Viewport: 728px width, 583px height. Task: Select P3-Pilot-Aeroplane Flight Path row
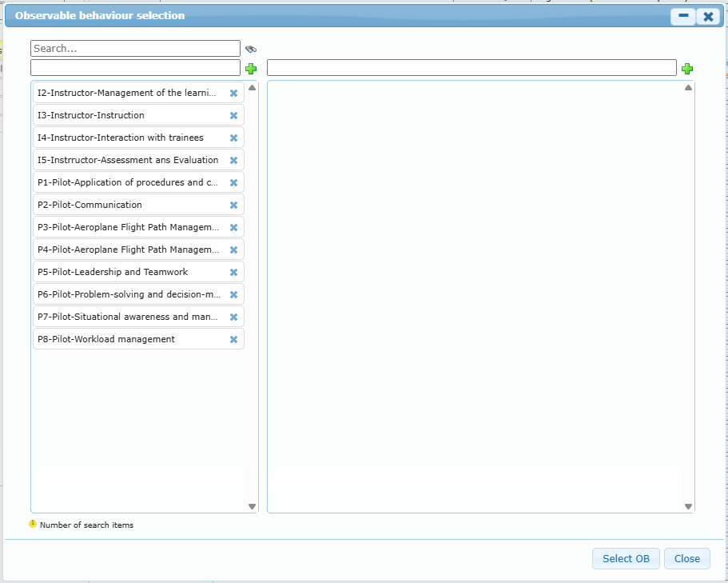138,227
